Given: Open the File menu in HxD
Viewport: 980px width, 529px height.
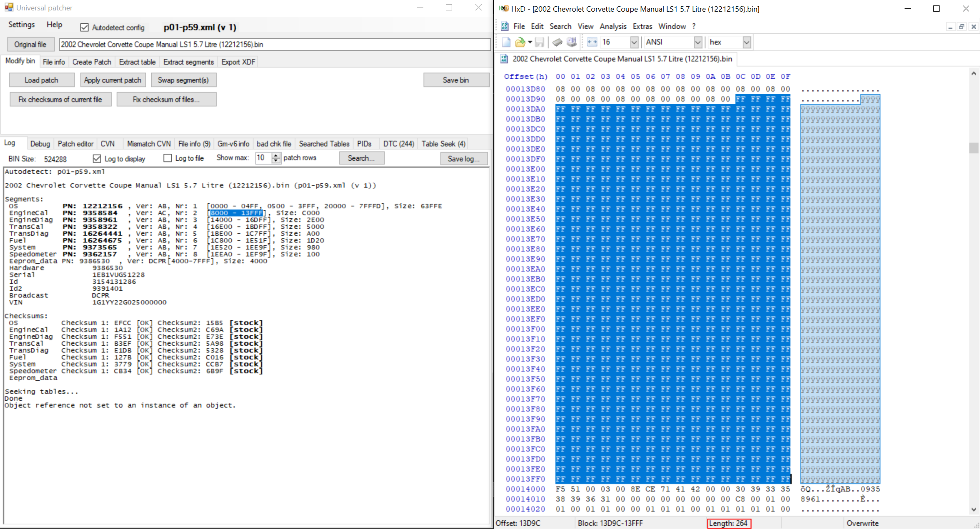Looking at the screenshot, I should tap(519, 26).
